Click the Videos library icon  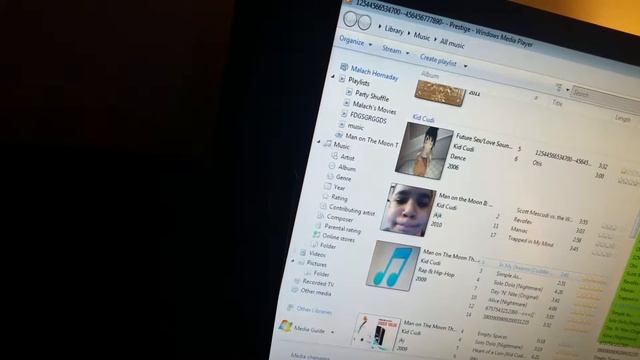coord(303,253)
